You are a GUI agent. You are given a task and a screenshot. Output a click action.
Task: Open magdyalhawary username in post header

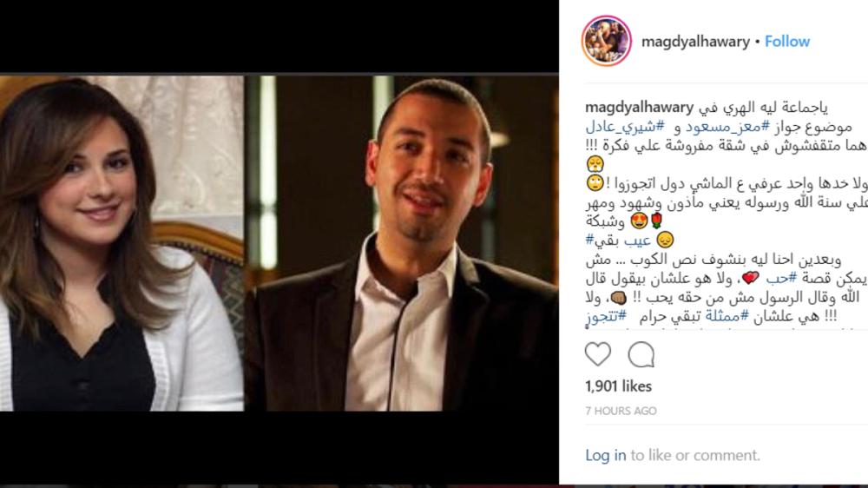tap(695, 42)
